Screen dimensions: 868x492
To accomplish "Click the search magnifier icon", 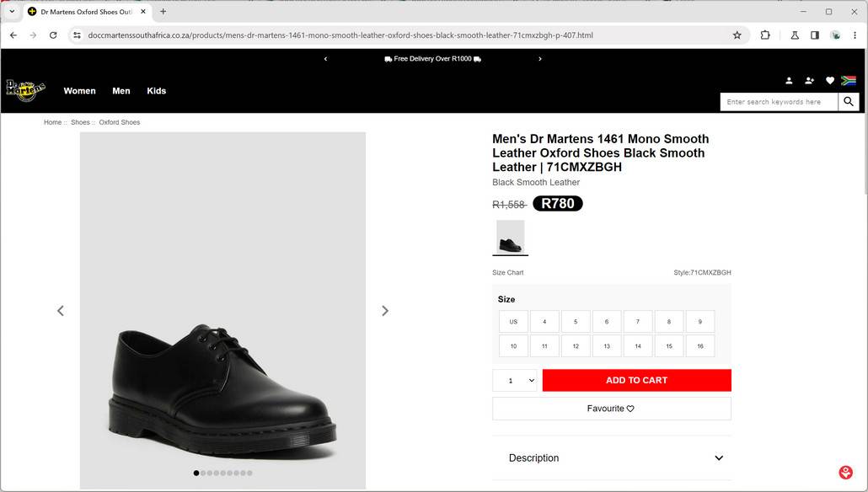I will (x=849, y=102).
